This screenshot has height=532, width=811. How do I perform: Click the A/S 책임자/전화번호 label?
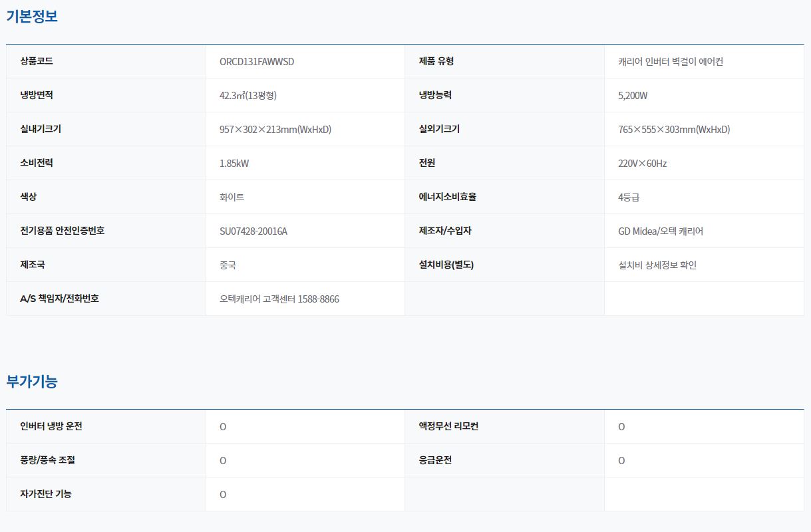point(60,299)
